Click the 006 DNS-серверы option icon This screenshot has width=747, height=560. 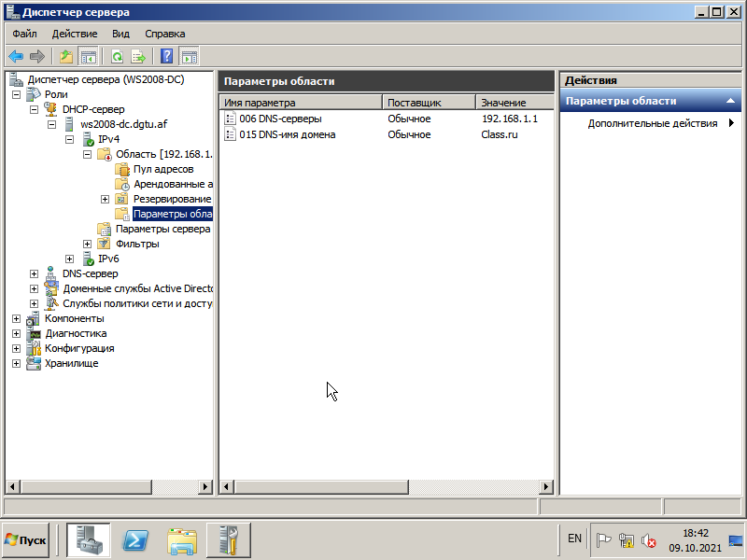pos(230,119)
